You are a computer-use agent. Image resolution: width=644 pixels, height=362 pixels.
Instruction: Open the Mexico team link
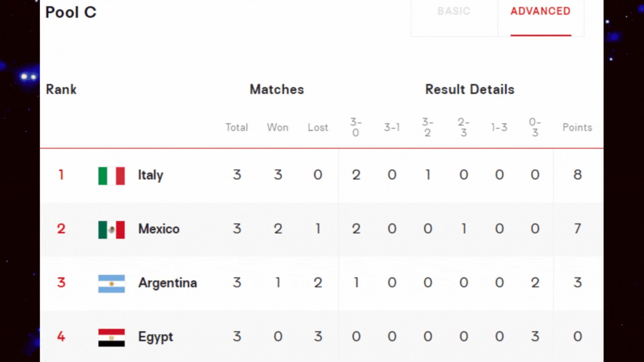pos(159,229)
